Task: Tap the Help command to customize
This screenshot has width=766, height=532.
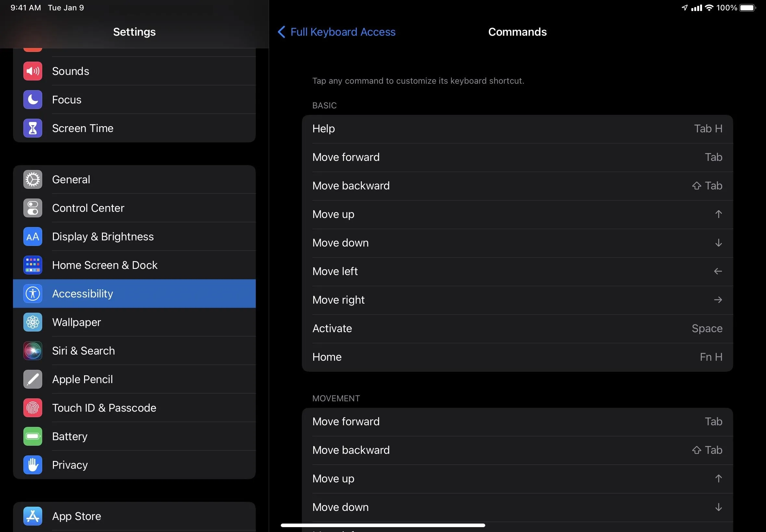Action: tap(517, 128)
